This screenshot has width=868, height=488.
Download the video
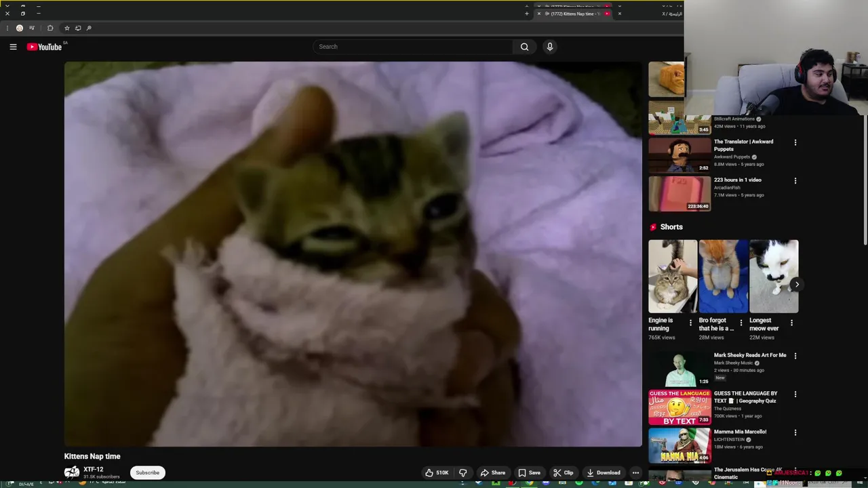604,472
